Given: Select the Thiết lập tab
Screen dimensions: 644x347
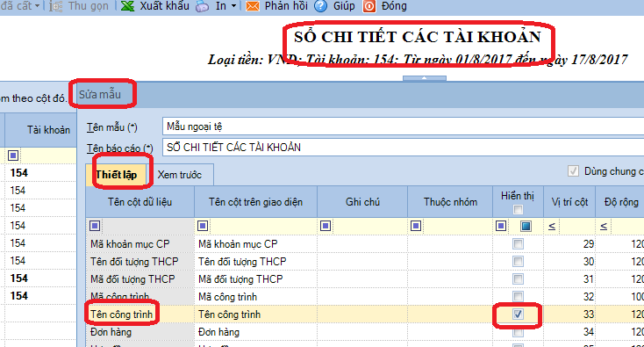Looking at the screenshot, I should coord(116,175).
